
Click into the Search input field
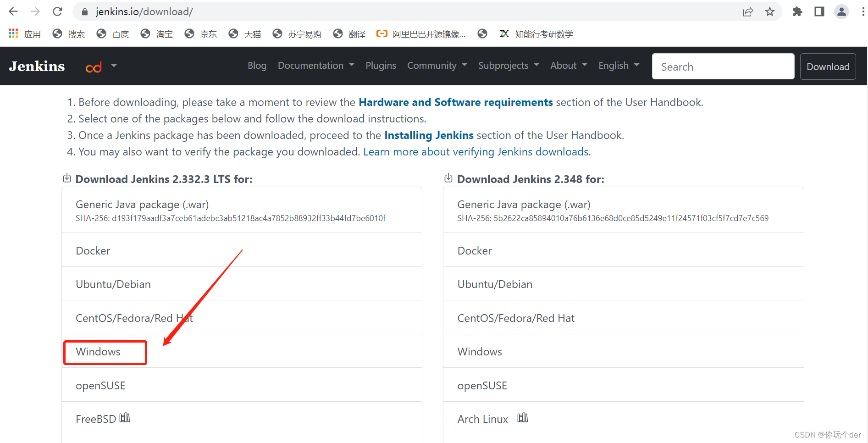(723, 66)
